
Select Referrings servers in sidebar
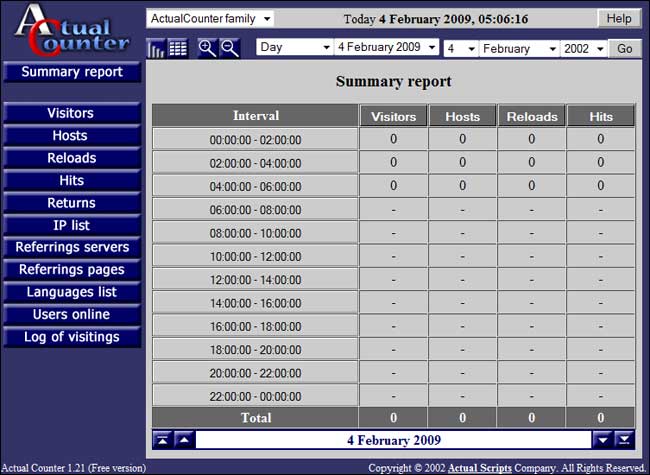(71, 247)
